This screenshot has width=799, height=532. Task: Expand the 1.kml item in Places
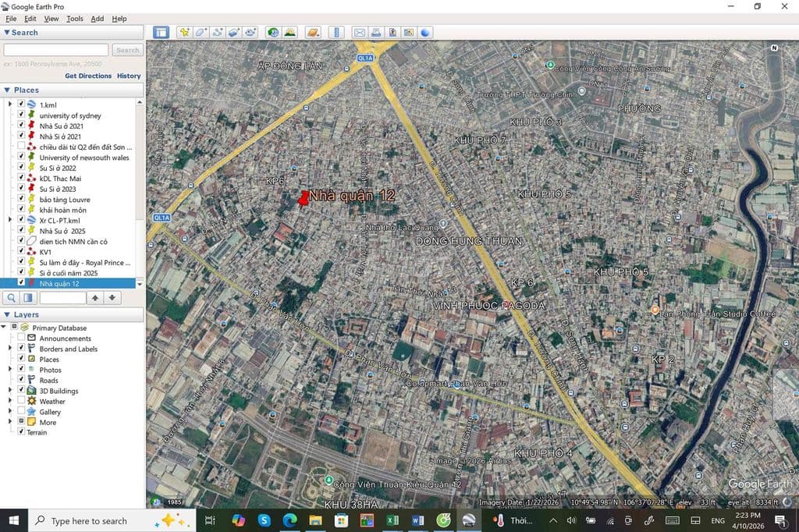pyautogui.click(x=10, y=105)
